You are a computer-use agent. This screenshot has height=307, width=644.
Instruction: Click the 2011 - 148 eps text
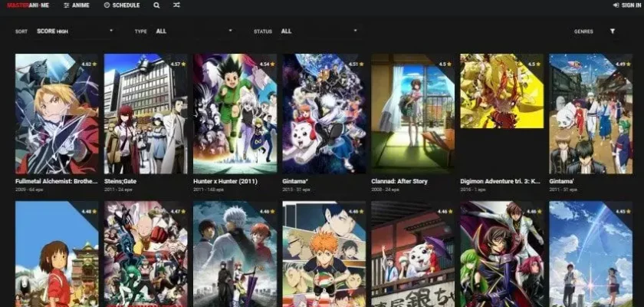(209, 190)
